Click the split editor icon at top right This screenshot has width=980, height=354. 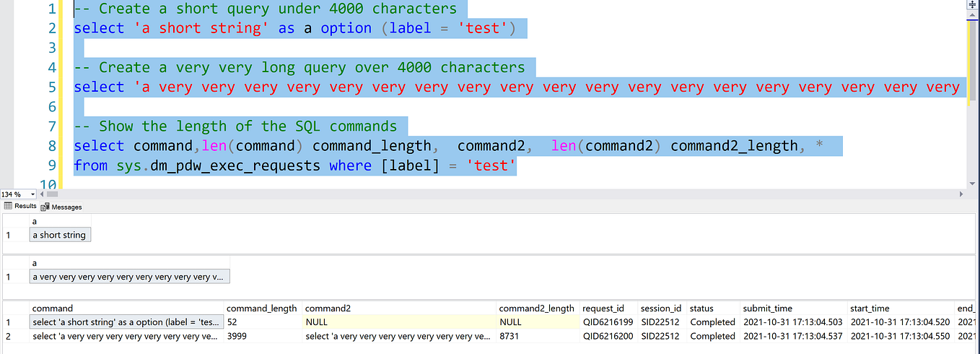[974, 6]
